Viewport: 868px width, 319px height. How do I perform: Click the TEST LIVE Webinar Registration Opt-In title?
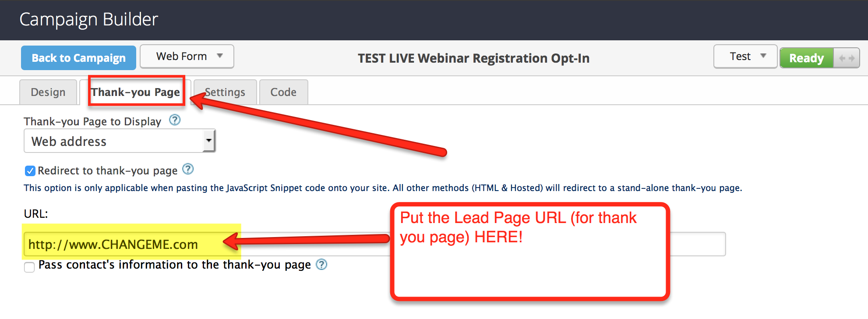(x=473, y=58)
